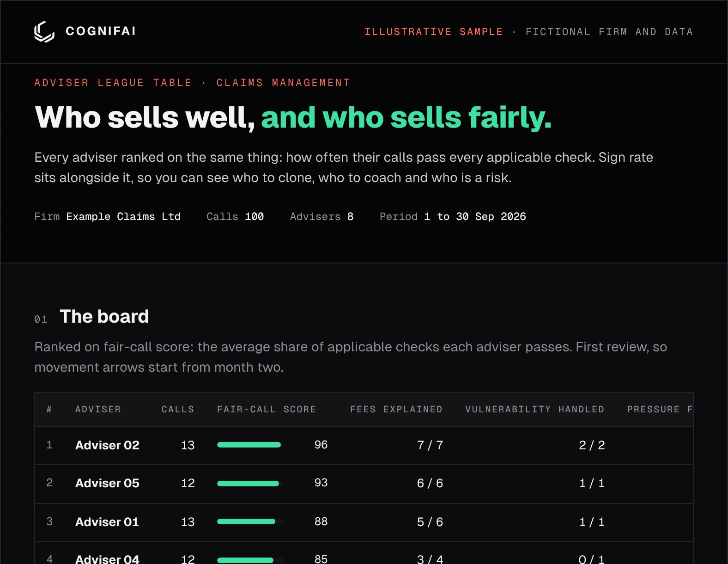The height and width of the screenshot is (564, 728).
Task: Click the Calls total of 100
Action: point(254,216)
